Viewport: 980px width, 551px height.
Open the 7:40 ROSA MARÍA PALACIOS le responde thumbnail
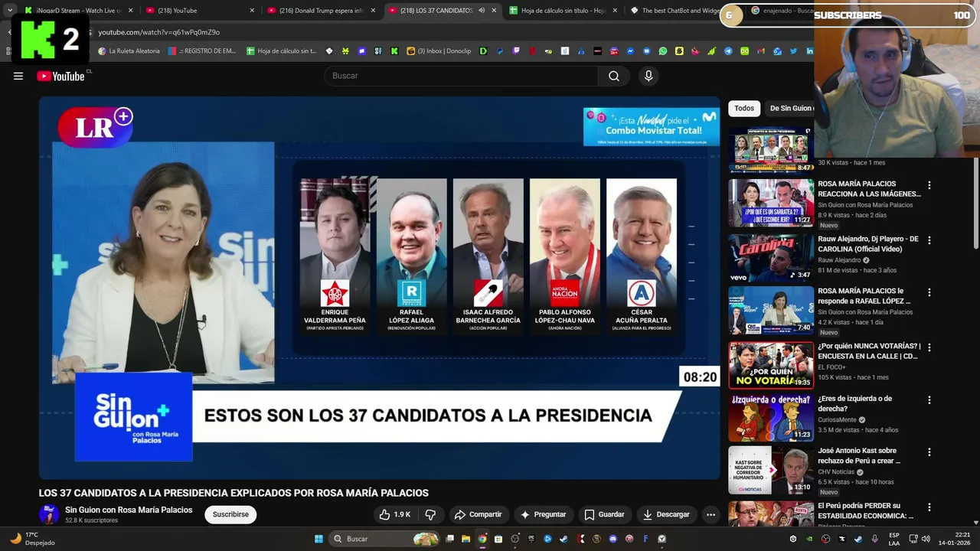[x=771, y=311]
